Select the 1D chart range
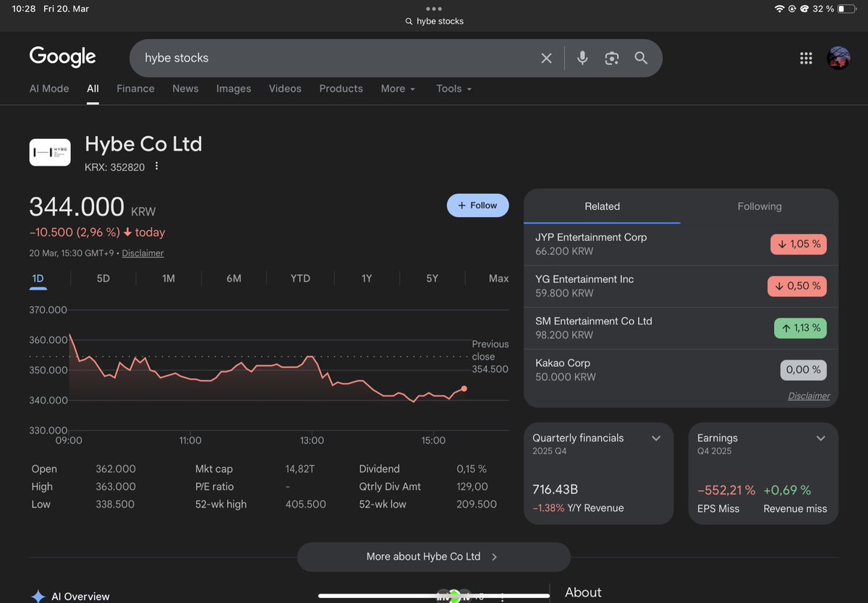Viewport: 868px width, 603px height. (38, 278)
